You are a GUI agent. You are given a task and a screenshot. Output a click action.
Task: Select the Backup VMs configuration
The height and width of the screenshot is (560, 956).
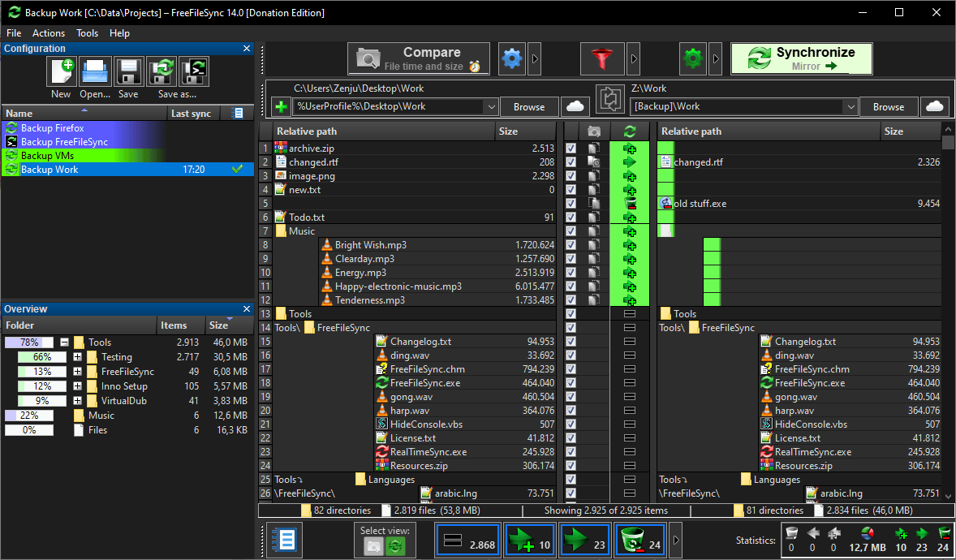[x=128, y=156]
